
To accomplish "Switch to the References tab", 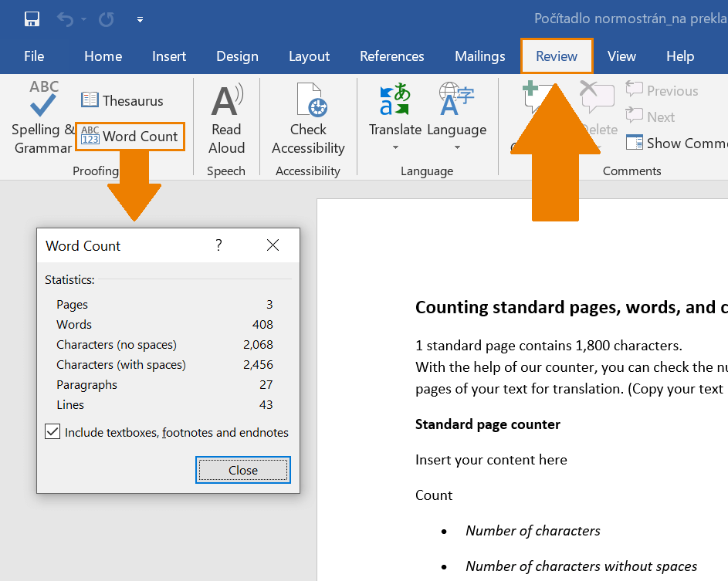I will coord(391,56).
